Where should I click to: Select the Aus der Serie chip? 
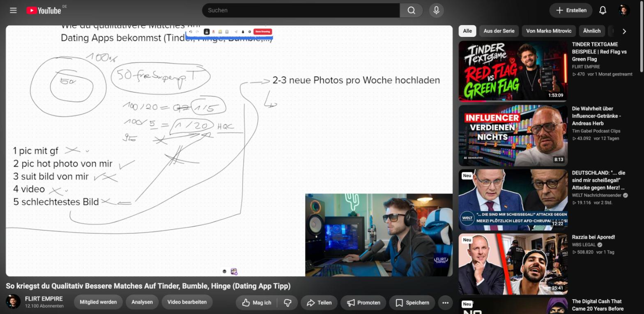(499, 31)
